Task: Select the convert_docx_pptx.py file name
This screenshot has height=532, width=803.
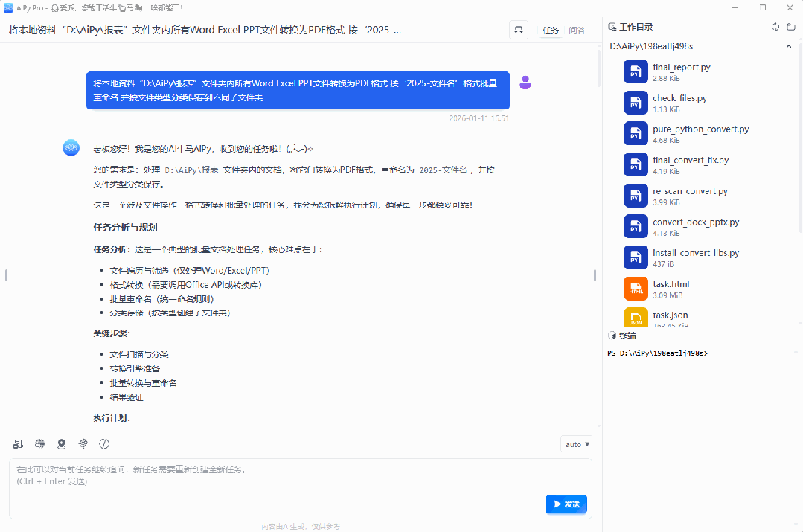Action: [x=696, y=222]
